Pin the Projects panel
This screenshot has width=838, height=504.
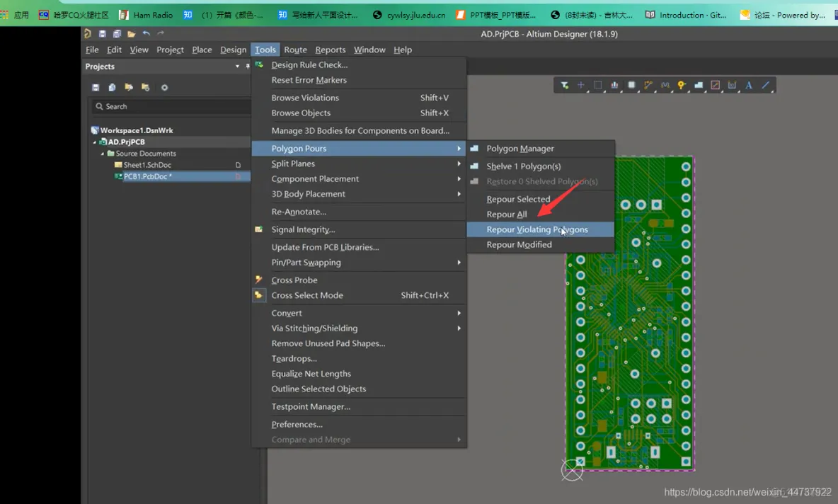click(x=248, y=67)
